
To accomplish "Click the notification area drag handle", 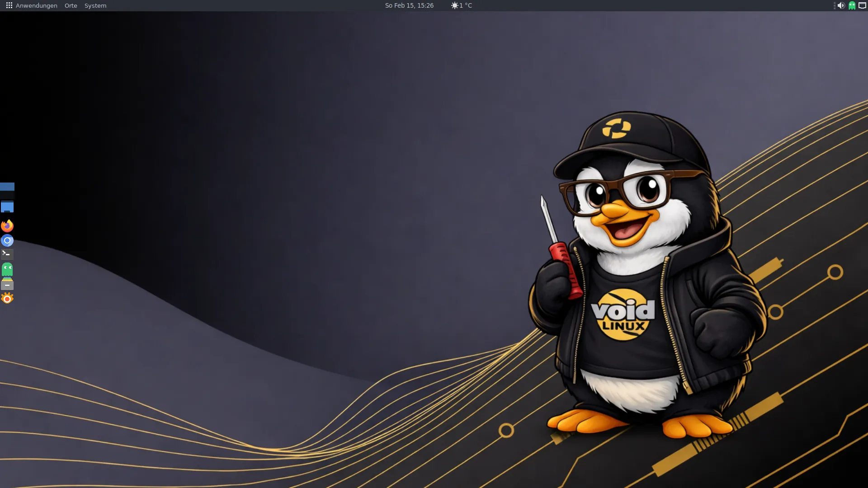I will click(834, 5).
